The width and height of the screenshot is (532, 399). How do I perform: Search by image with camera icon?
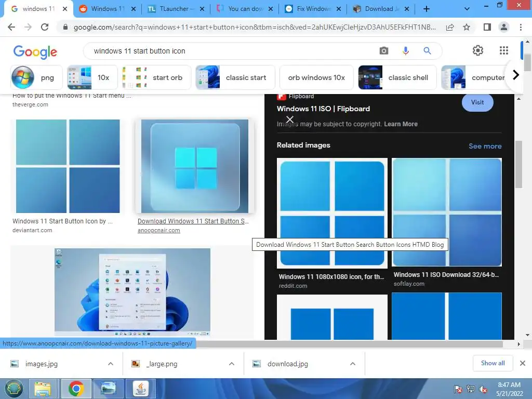[384, 51]
